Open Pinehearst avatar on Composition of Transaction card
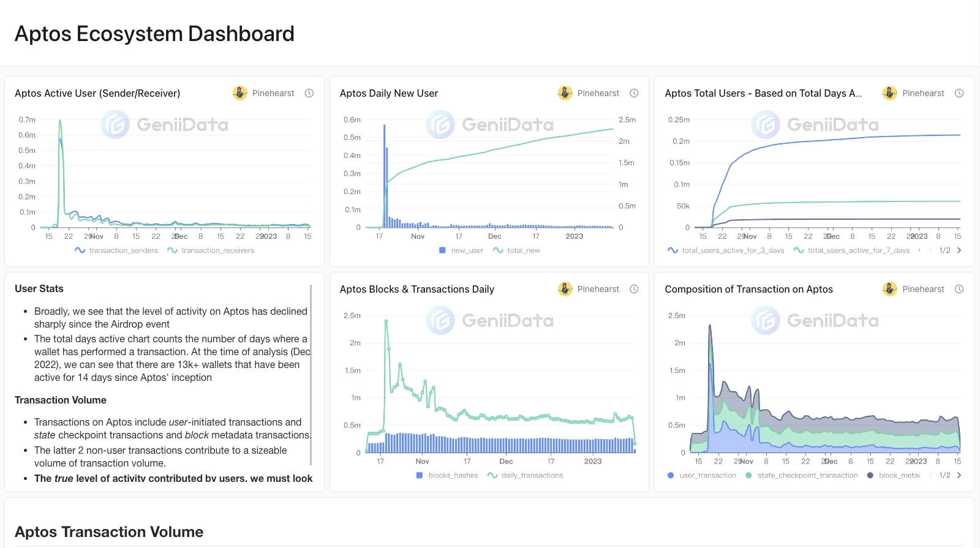 pyautogui.click(x=890, y=289)
